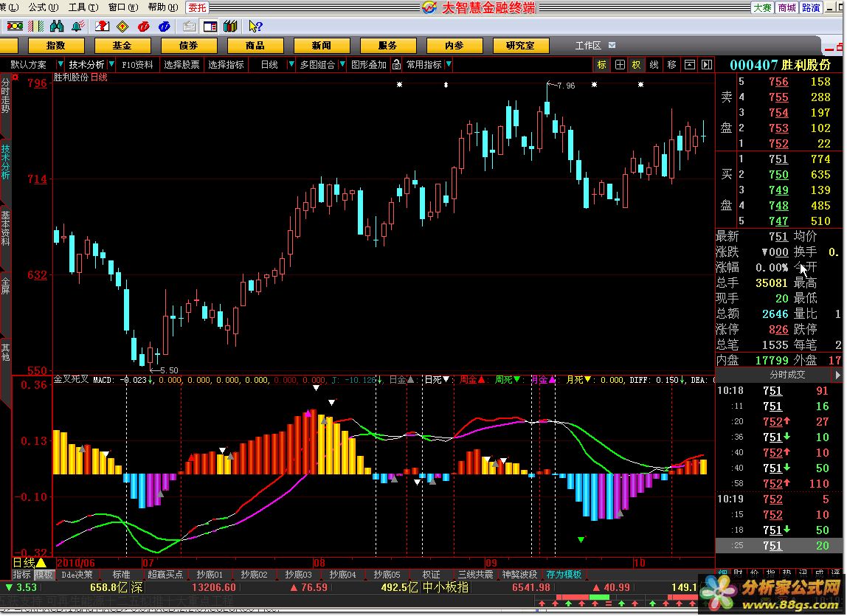Open the 工具 menu
The height and width of the screenshot is (616, 847).
[x=83, y=7]
